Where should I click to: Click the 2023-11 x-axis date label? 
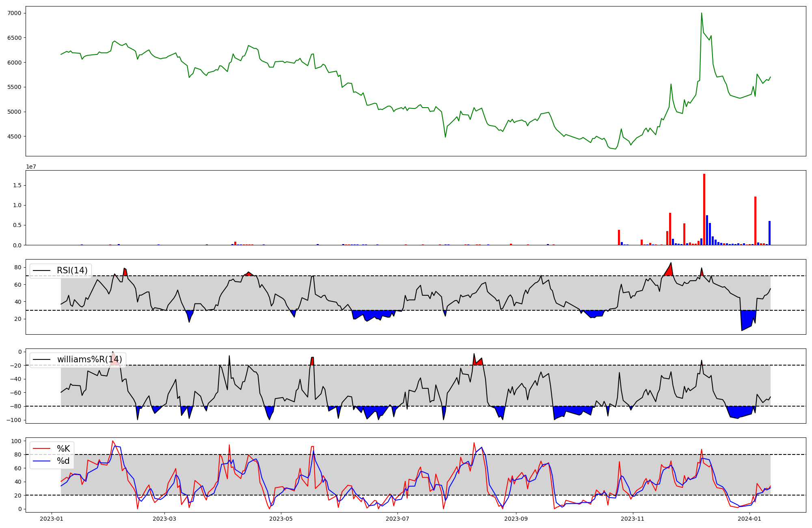[633, 519]
